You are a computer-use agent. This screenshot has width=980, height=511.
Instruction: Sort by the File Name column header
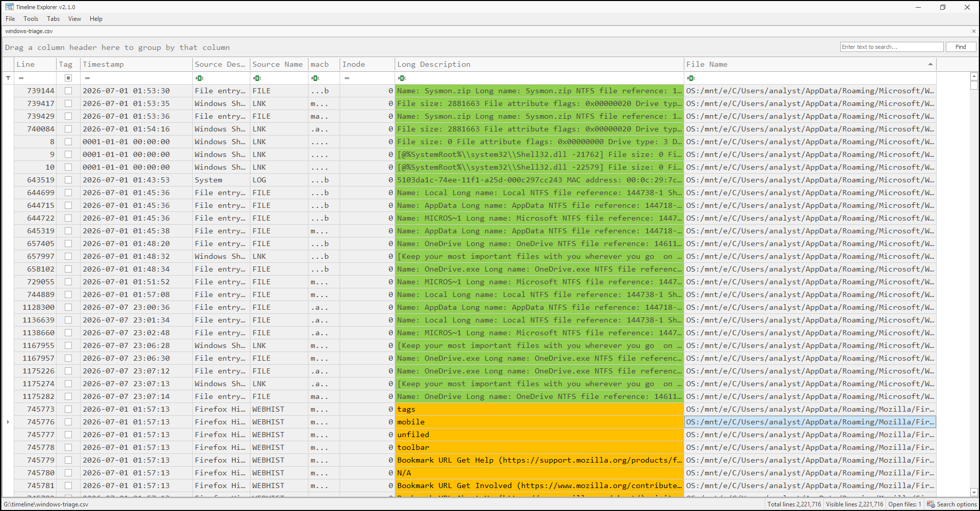810,64
